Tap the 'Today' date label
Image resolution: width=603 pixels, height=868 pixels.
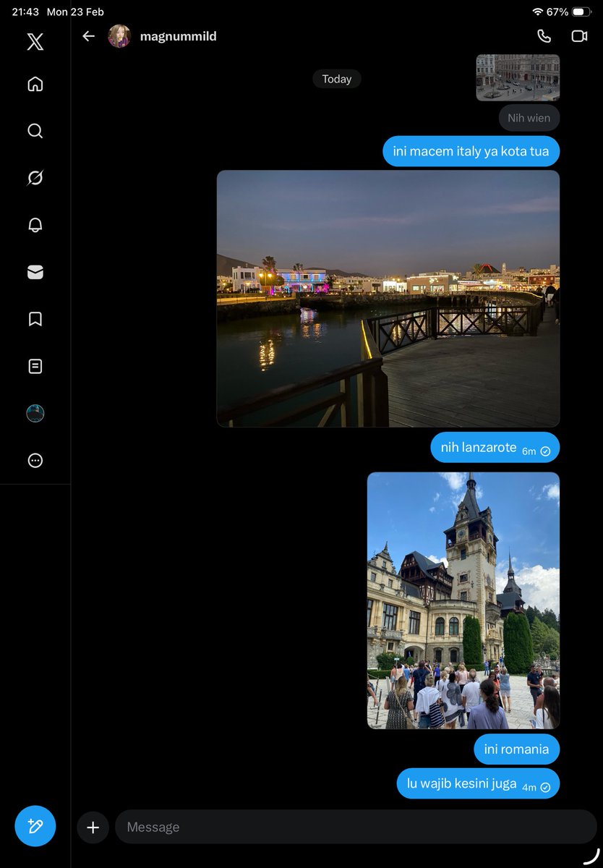pos(337,79)
